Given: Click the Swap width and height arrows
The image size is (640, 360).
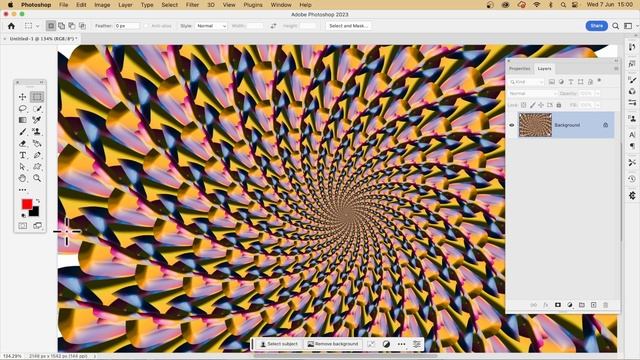Looking at the screenshot, I should pos(273,26).
